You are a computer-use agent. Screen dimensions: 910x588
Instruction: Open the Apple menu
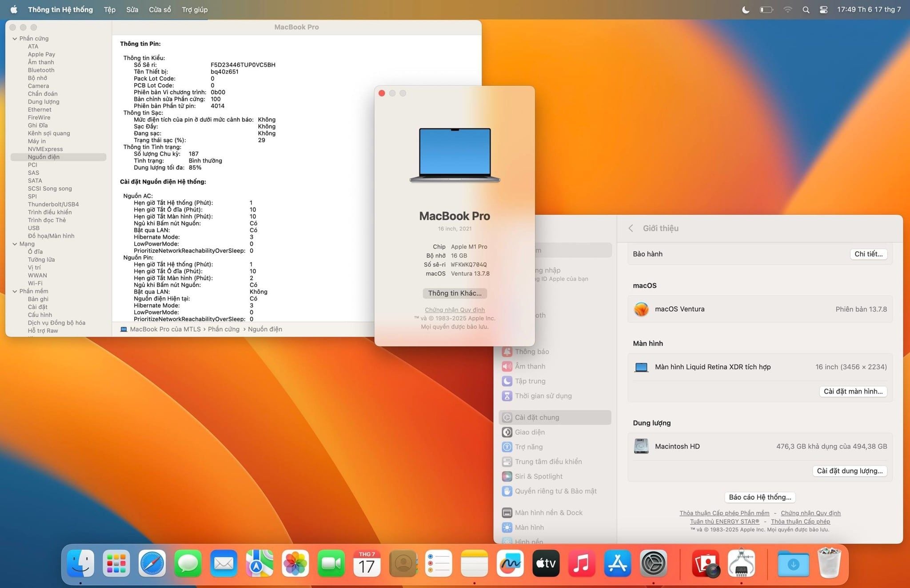click(x=14, y=9)
